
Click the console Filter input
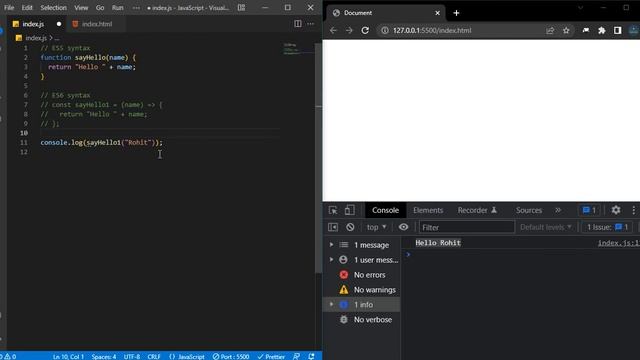click(467, 227)
